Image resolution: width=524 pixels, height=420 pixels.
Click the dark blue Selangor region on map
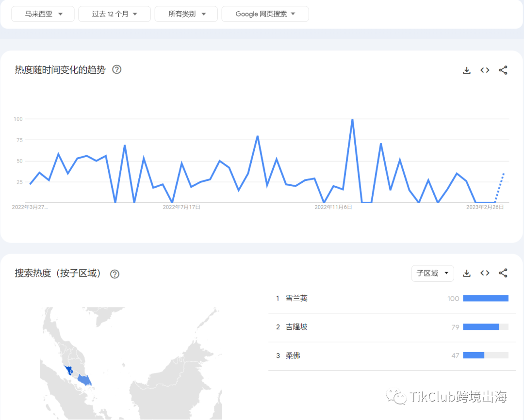click(70, 371)
